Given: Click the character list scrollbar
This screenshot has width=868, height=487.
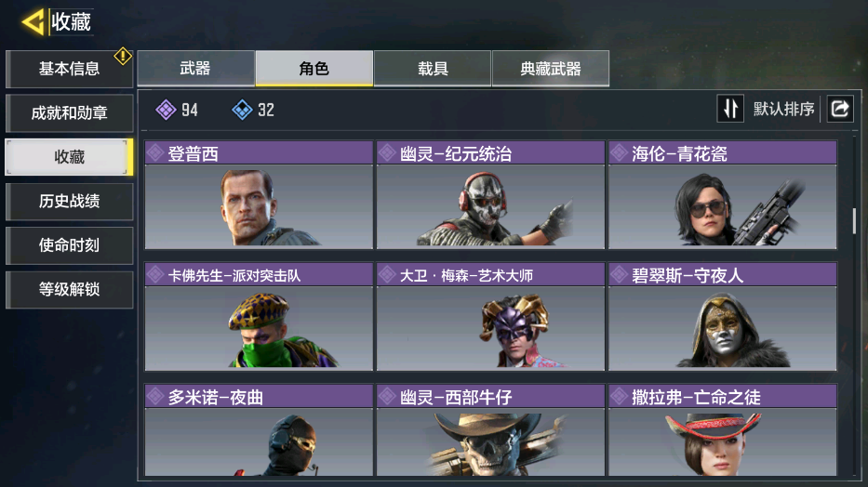Looking at the screenshot, I should pyautogui.click(x=854, y=221).
